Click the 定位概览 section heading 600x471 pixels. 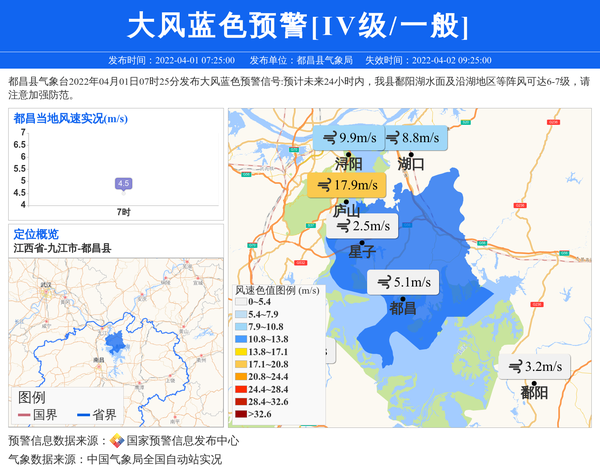click(36, 234)
